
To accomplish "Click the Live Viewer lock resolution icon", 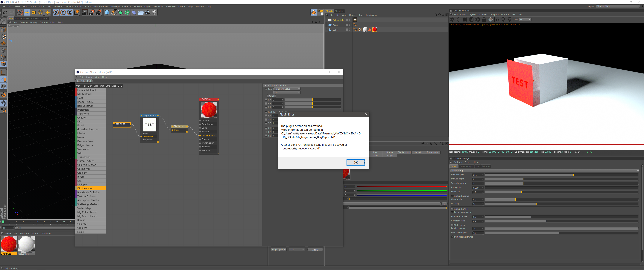I will 484,19.
